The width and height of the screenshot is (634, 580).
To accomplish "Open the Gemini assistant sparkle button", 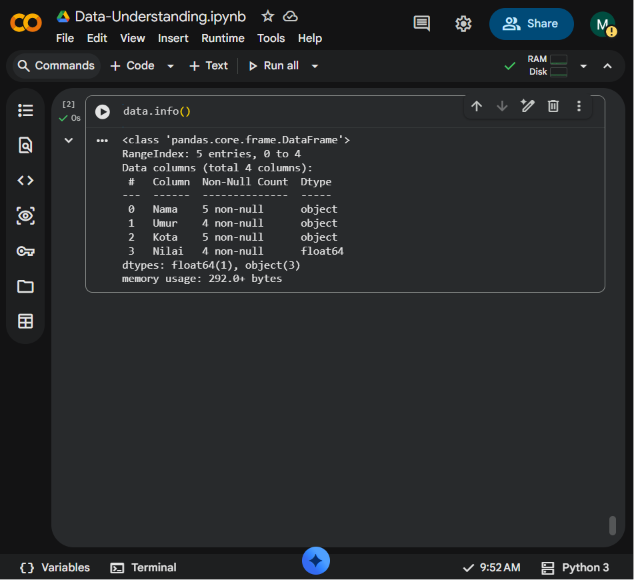I will [316, 561].
